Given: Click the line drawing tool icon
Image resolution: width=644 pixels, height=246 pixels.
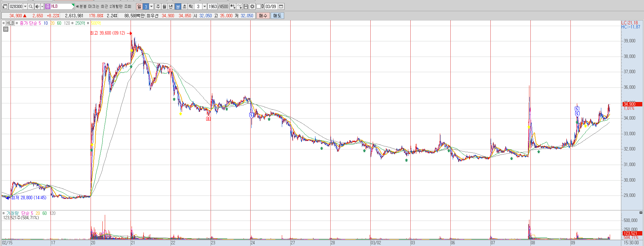Looking at the screenshot, I should [239, 6].
